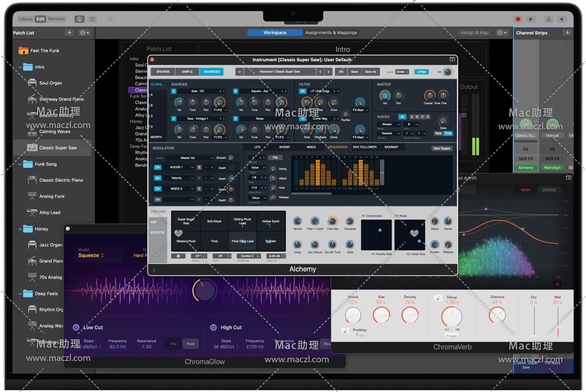
Task: Click the note sync icon beside ChromaVerb Decay
Action: tap(438, 298)
